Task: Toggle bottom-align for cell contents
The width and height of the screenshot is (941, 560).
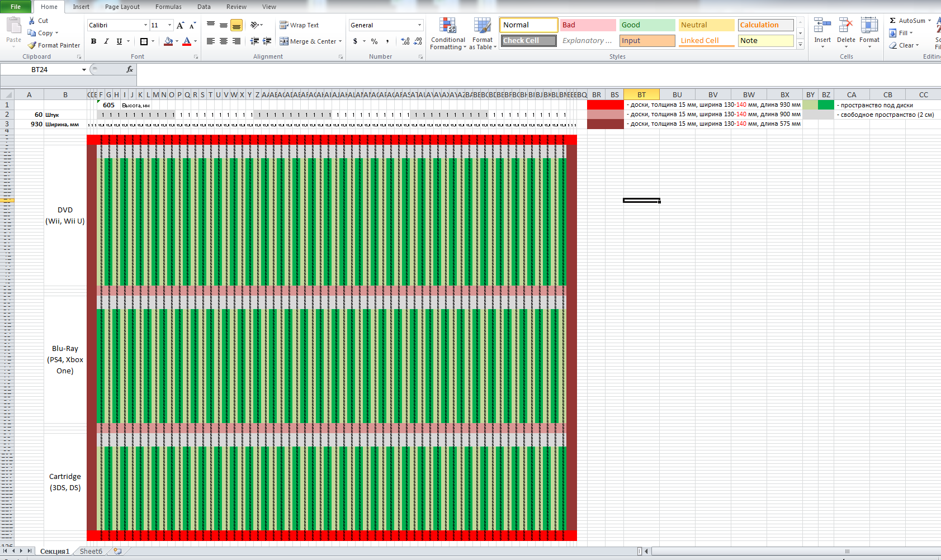Action: pyautogui.click(x=237, y=25)
